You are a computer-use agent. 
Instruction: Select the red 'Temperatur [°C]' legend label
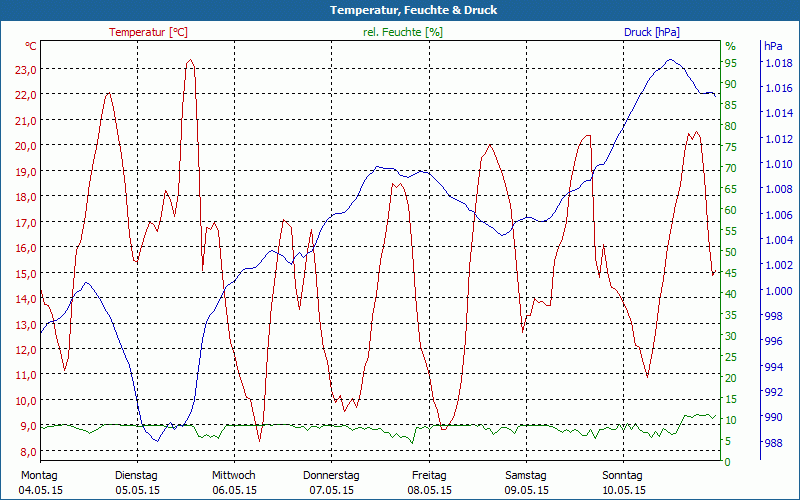click(148, 32)
